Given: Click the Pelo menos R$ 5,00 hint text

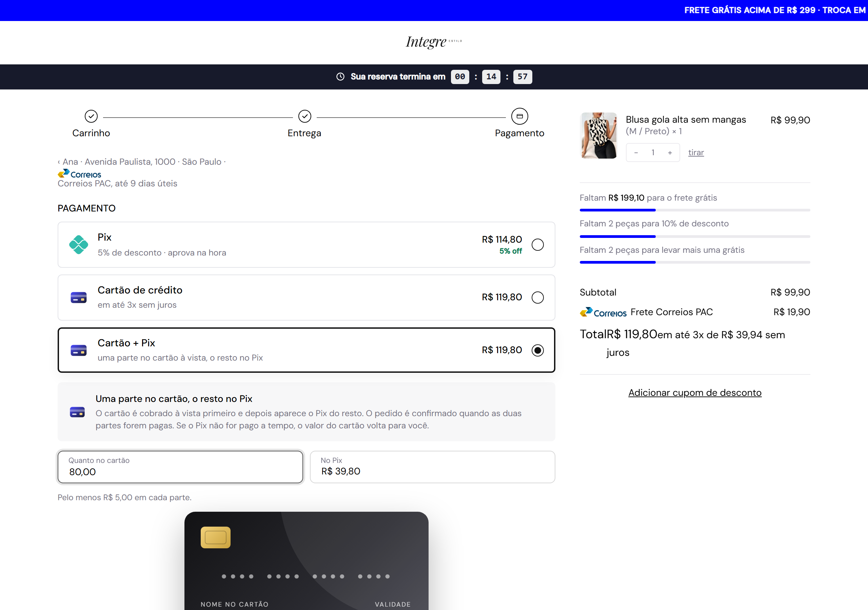Looking at the screenshot, I should pos(124,497).
